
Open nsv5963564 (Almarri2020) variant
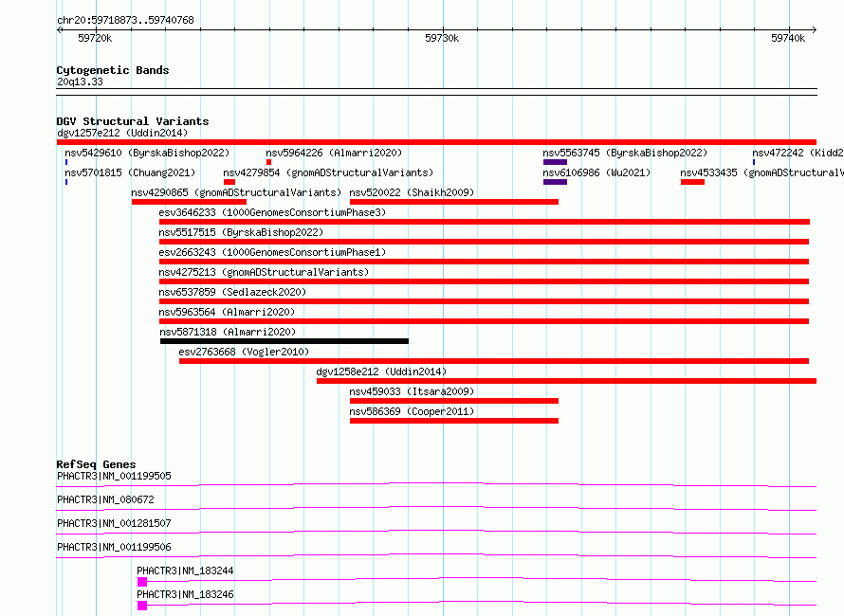pyautogui.click(x=227, y=312)
